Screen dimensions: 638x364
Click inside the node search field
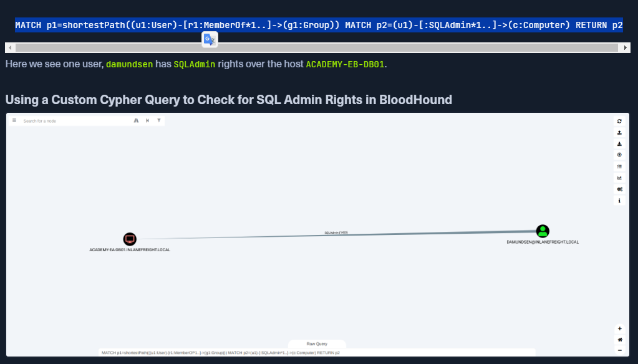75,120
